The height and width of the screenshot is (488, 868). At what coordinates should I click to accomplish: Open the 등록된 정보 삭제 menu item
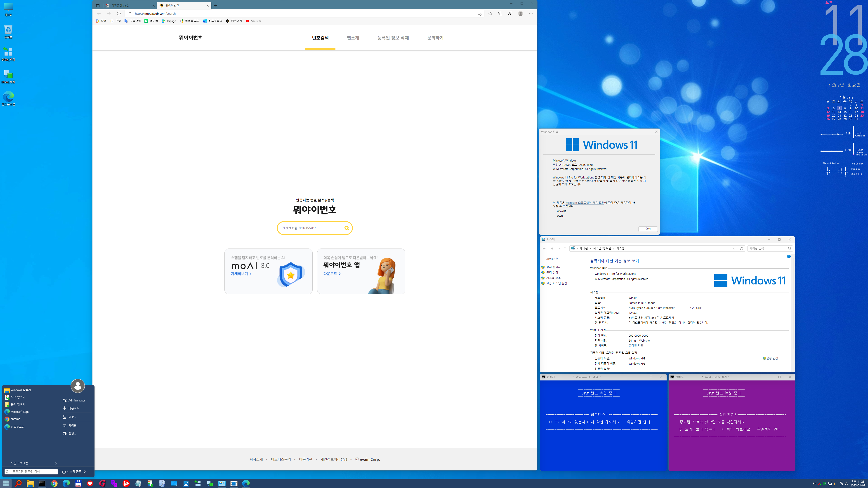click(x=393, y=38)
